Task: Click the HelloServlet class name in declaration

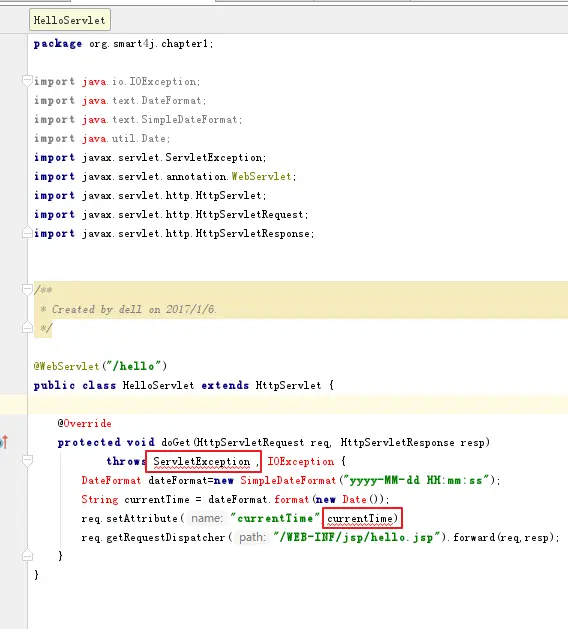Action: click(158, 386)
